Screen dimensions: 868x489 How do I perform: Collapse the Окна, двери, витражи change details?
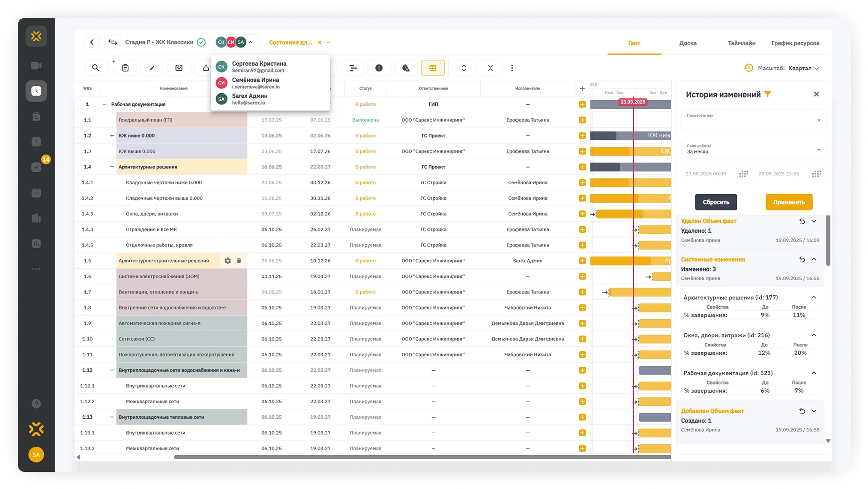tap(814, 335)
